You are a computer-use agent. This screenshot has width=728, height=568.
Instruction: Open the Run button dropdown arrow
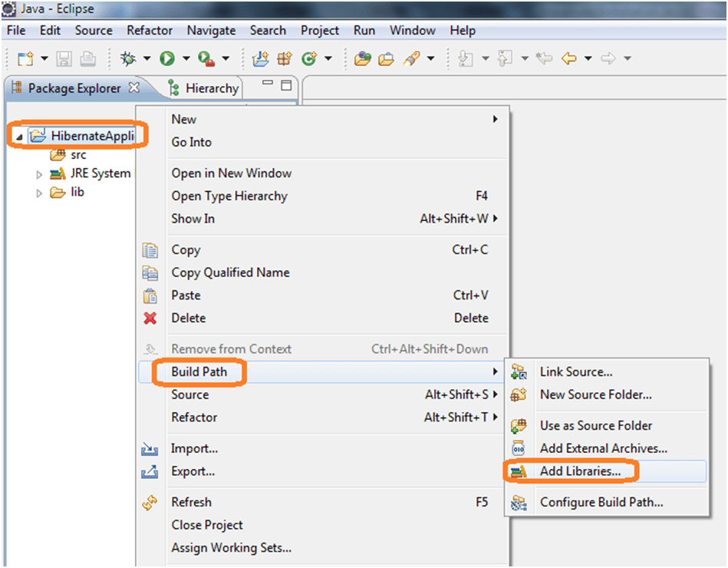click(184, 58)
